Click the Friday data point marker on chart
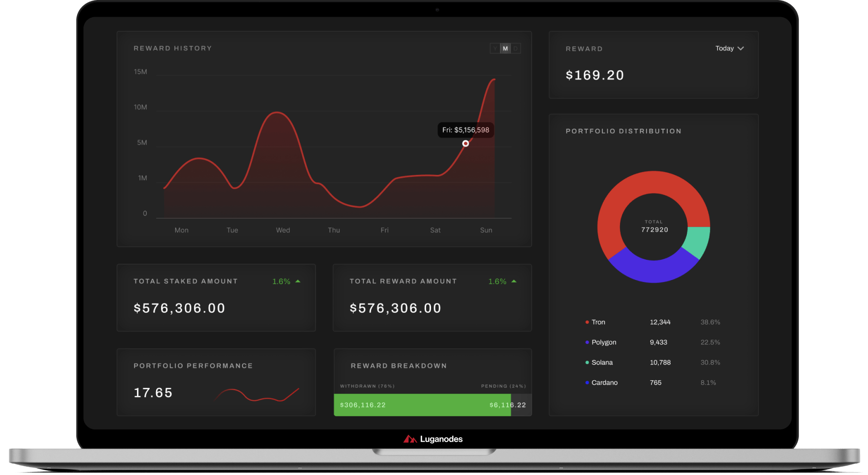Screen dimensions: 868x475 (465, 143)
